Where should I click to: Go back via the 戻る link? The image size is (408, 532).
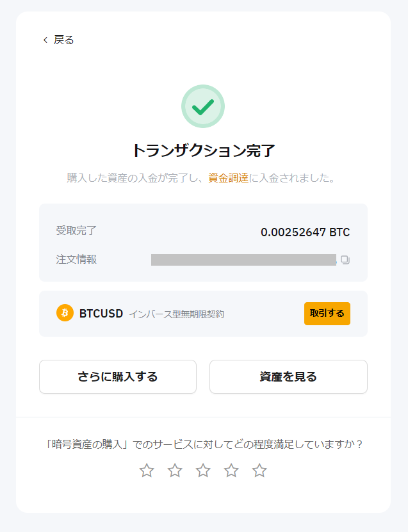point(63,40)
